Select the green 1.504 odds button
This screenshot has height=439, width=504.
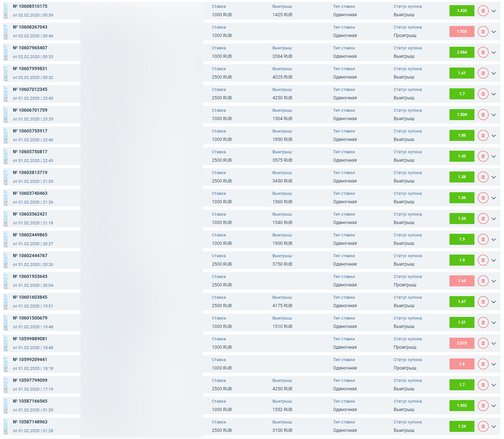tap(461, 115)
